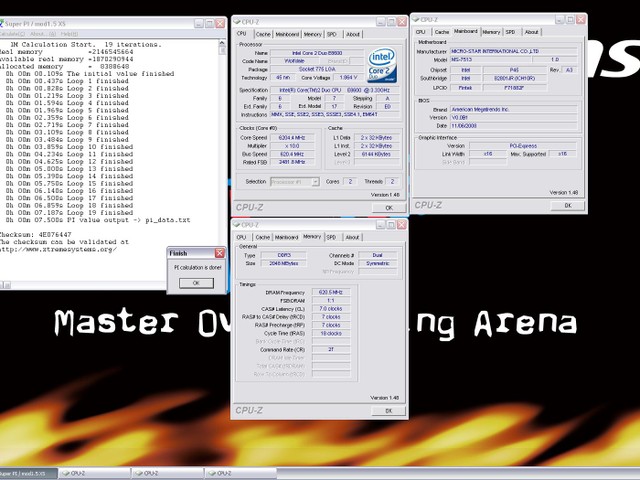Screen dimensions: 640x480
Task: Open third CPU-Z taskbar button
Action: pos(241,473)
